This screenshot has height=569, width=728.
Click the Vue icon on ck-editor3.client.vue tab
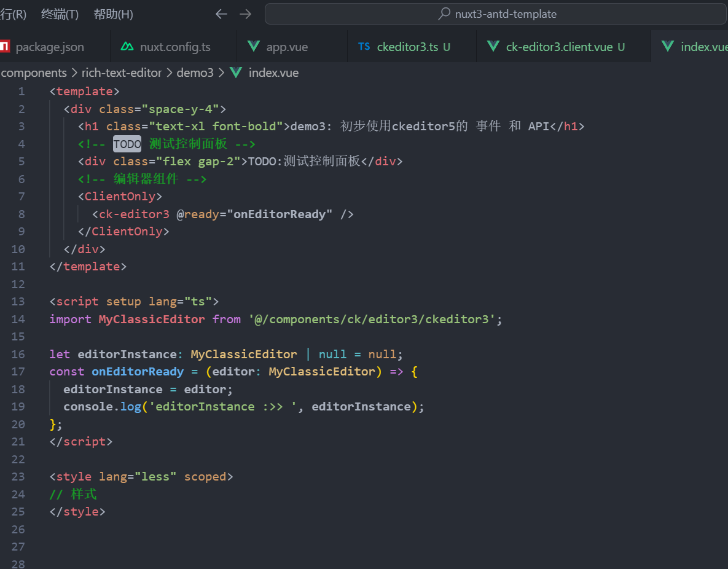(493, 46)
